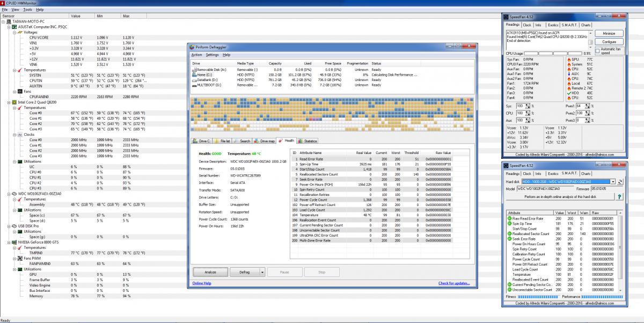Click the Analyze button in Defraggler

click(x=211, y=272)
